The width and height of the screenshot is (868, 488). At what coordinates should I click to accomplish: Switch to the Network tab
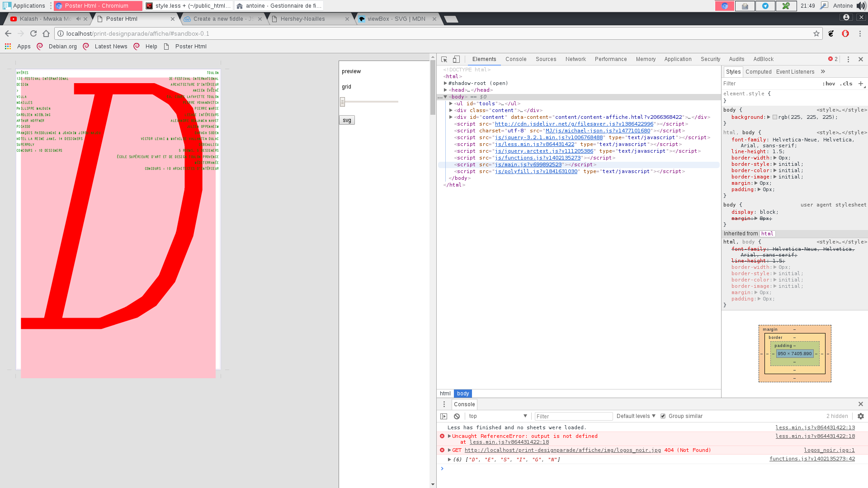(575, 59)
